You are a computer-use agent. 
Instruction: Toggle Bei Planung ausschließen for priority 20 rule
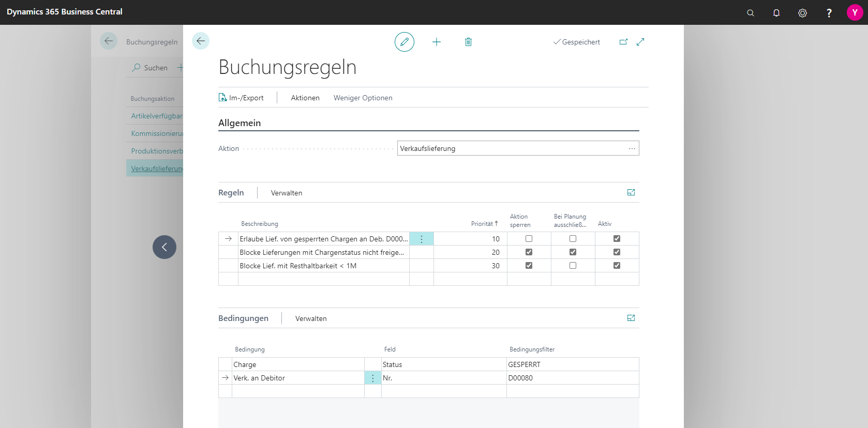pos(573,252)
